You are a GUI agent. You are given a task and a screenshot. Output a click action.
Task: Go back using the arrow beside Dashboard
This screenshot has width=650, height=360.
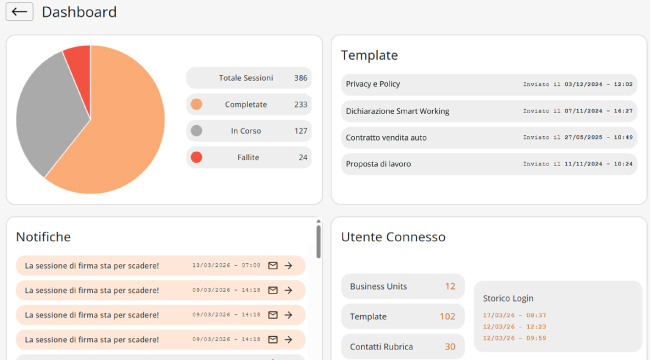[x=19, y=12]
